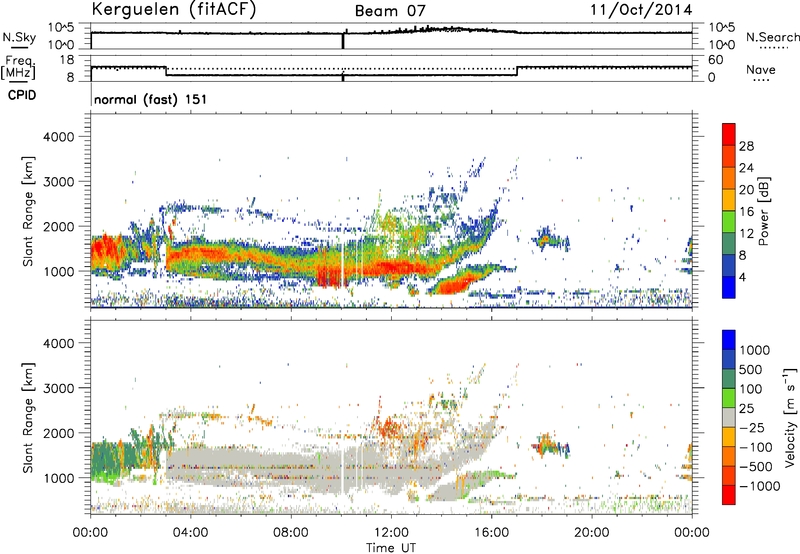Screen dimensions: 800x554
Task: Click the '2000' range tick on the velocity panel
Action: click(x=59, y=433)
